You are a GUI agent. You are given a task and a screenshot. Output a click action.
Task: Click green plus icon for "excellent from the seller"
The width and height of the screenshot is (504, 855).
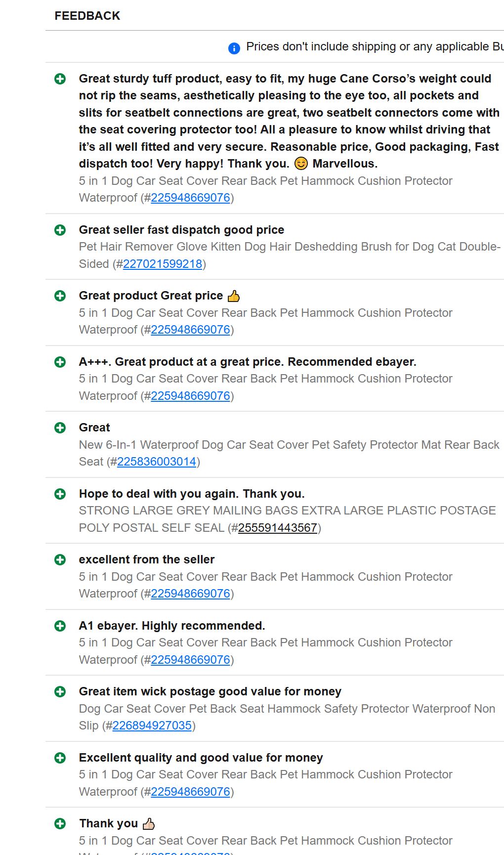click(60, 559)
